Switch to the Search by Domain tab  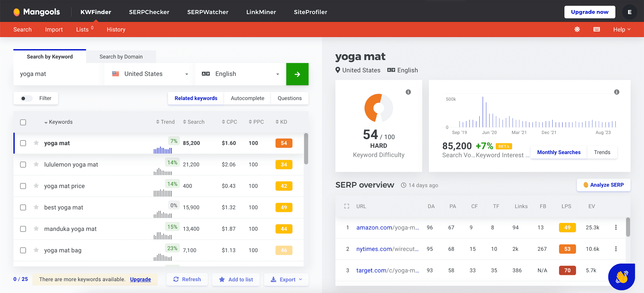(x=121, y=57)
